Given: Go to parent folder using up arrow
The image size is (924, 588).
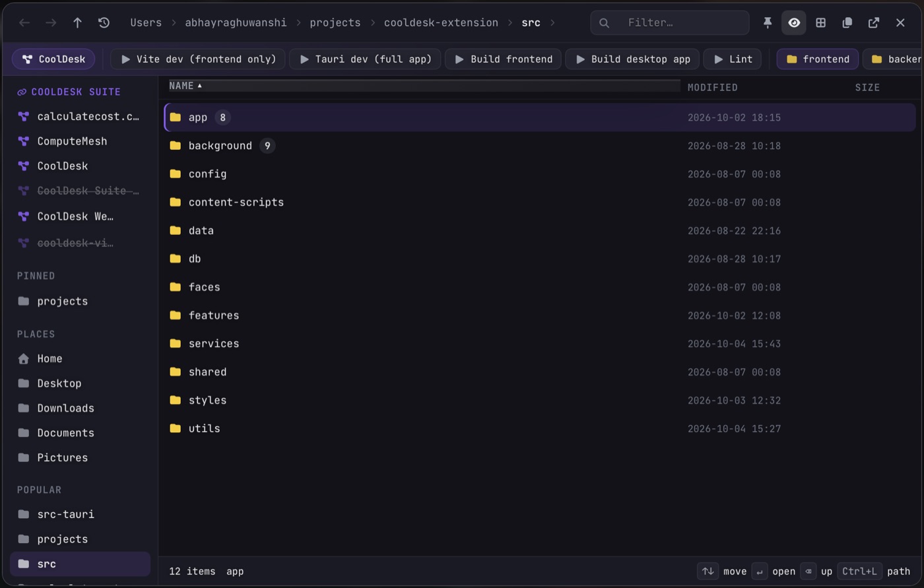Looking at the screenshot, I should click(77, 22).
